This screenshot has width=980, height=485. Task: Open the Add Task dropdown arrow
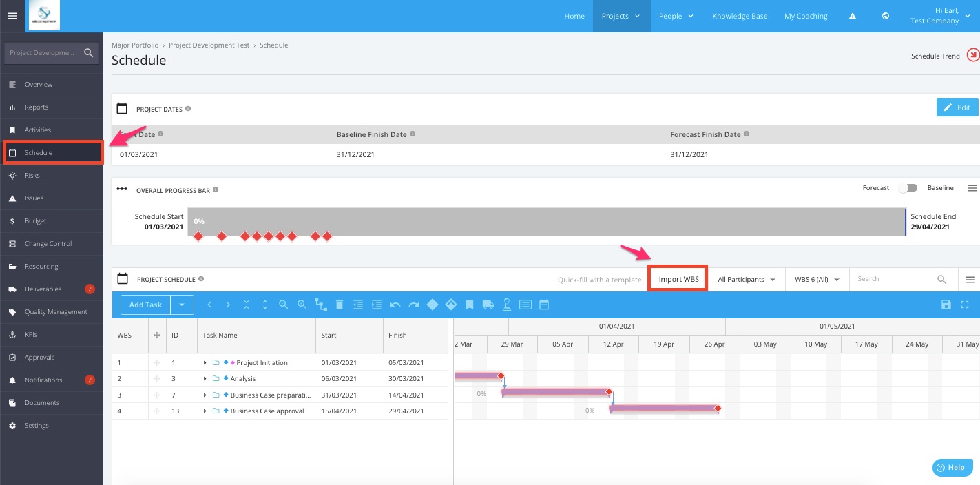coord(183,305)
